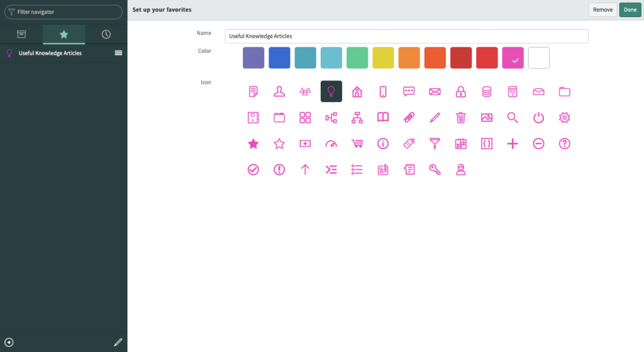Select the document icon for favorite
Image resolution: width=644 pixels, height=352 pixels.
coord(253,91)
